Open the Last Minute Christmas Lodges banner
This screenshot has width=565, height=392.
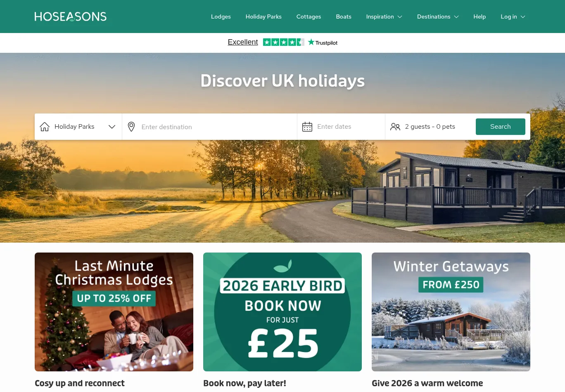(114, 312)
